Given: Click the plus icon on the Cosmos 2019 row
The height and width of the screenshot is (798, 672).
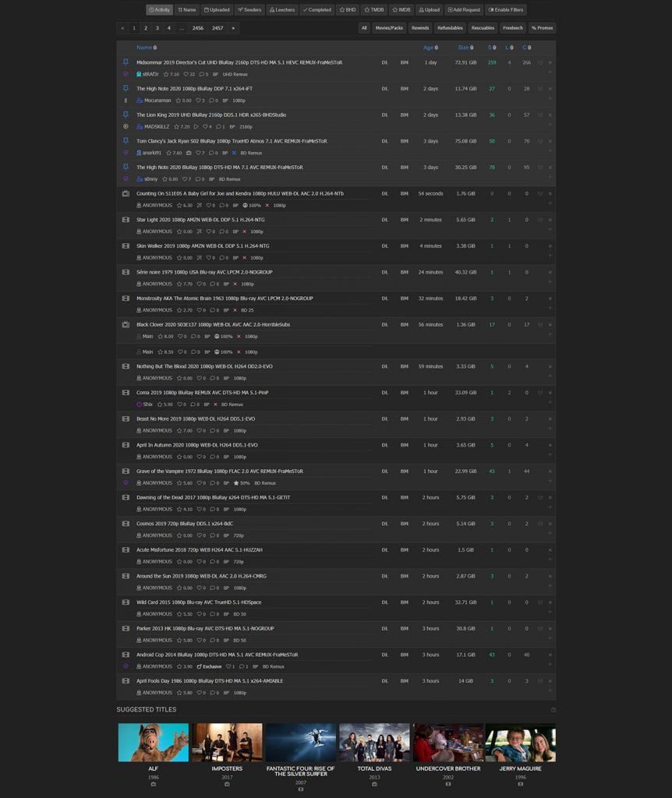Looking at the screenshot, I should [550, 533].
